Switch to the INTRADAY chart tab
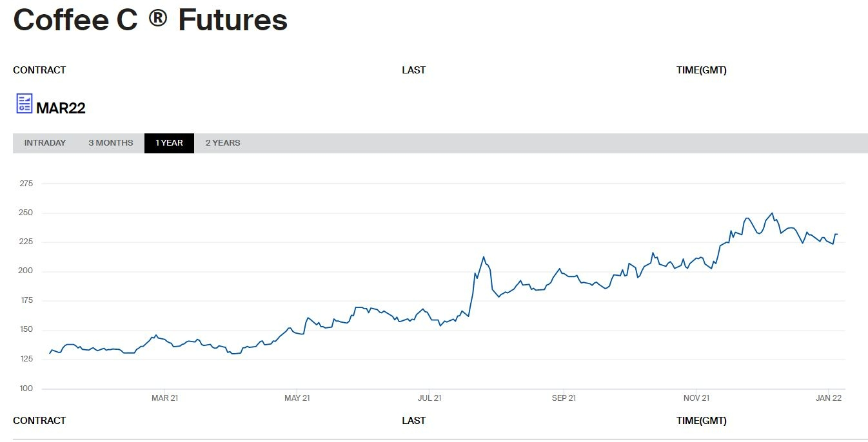 [x=45, y=143]
